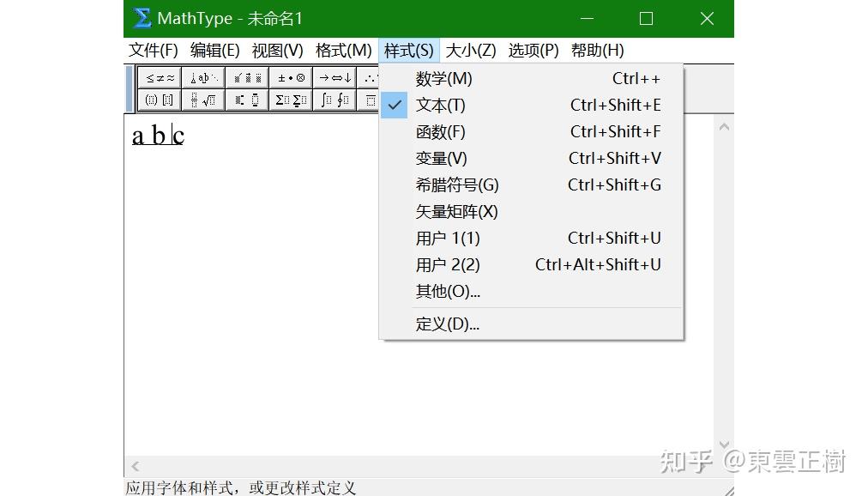Image resolution: width=868 pixels, height=496 pixels.
Task: Choose the 变量(V) style
Action: [x=532, y=158]
